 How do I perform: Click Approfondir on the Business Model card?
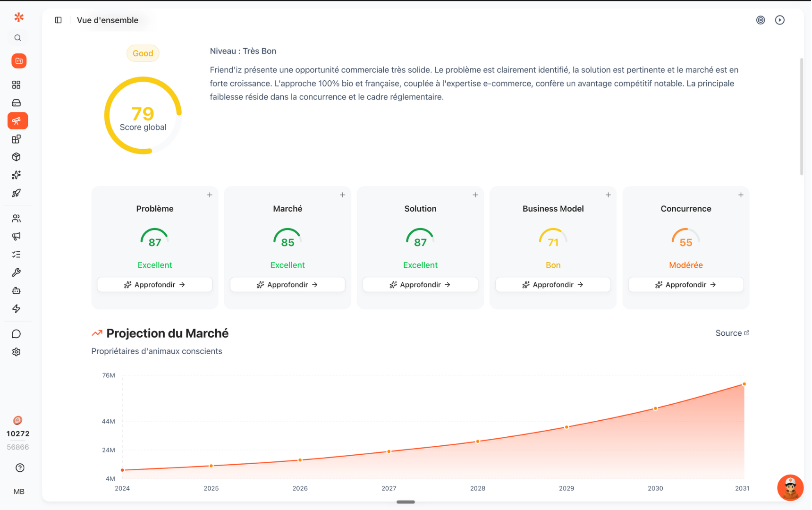[553, 285]
